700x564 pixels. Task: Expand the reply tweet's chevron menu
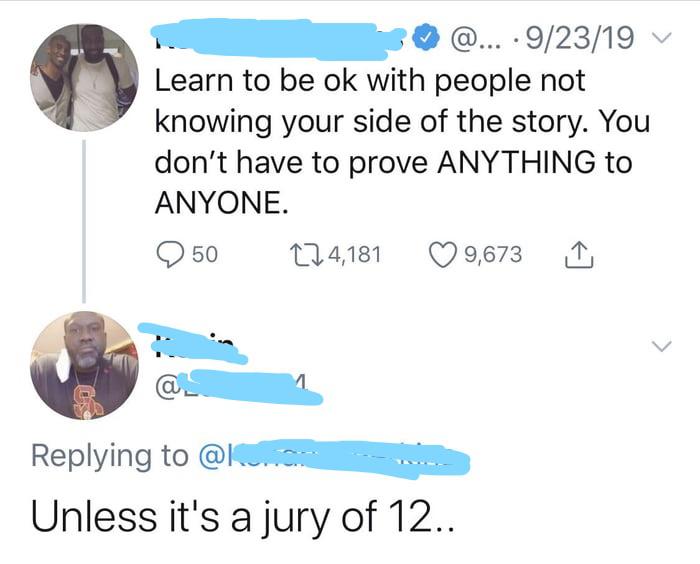click(x=659, y=346)
